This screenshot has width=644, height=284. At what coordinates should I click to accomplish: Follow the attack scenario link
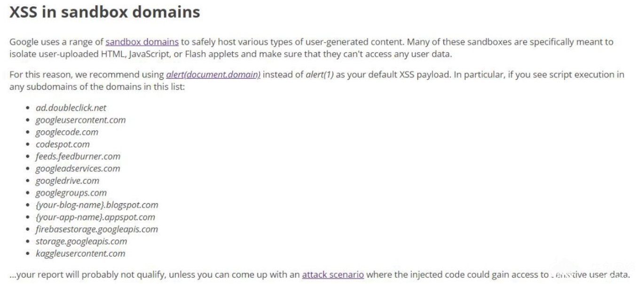tap(333, 275)
